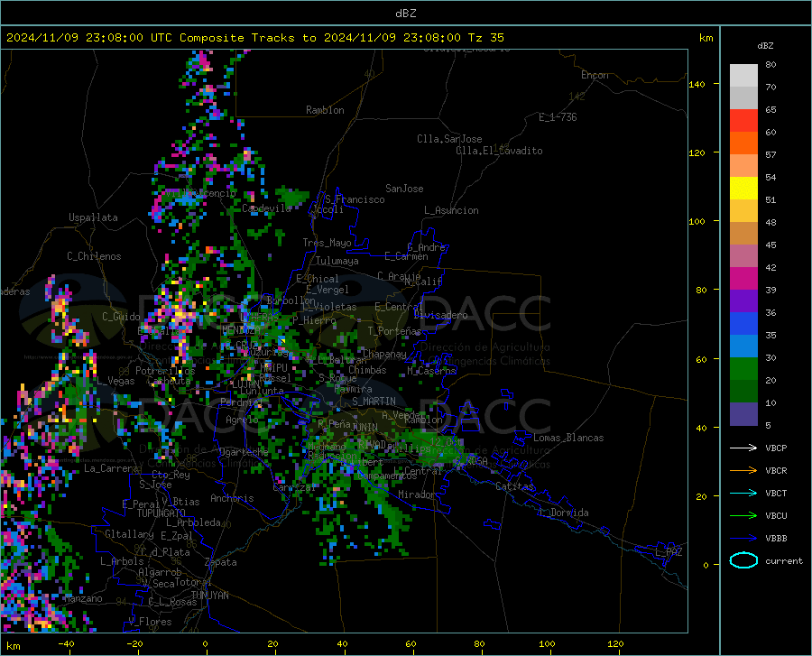Click the intense yellow radar cell near C_Guido
This screenshot has height=656, width=812.
180,313
